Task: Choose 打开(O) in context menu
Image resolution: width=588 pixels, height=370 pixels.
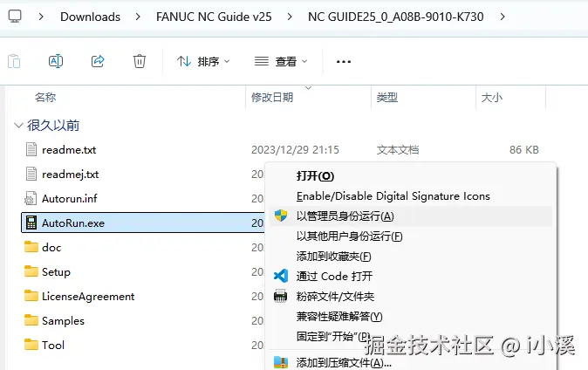Action: pos(315,176)
